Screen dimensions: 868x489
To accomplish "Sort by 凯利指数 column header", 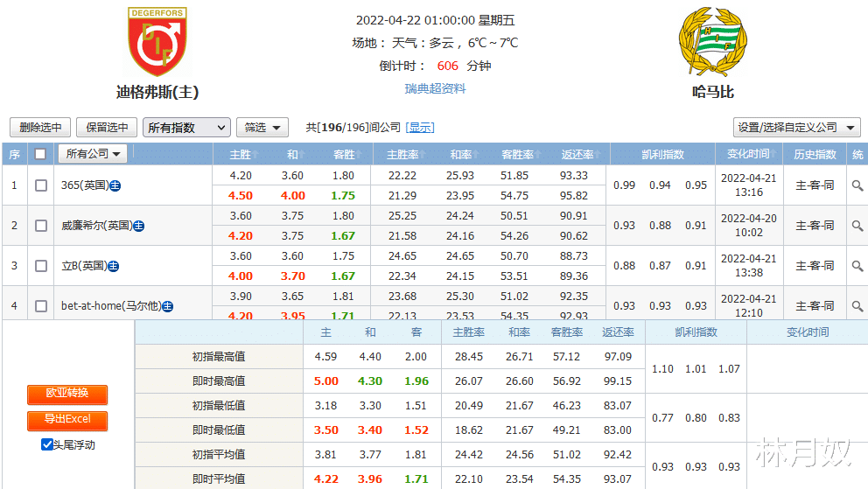I will click(662, 154).
